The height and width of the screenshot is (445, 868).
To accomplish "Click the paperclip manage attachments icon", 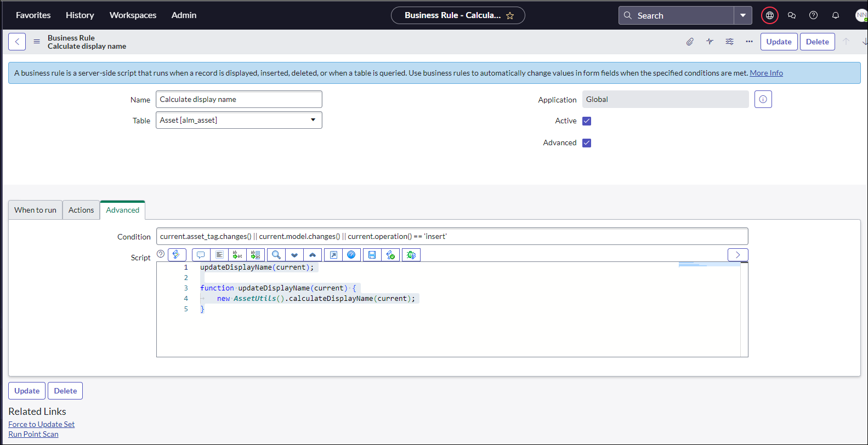I will coord(690,42).
